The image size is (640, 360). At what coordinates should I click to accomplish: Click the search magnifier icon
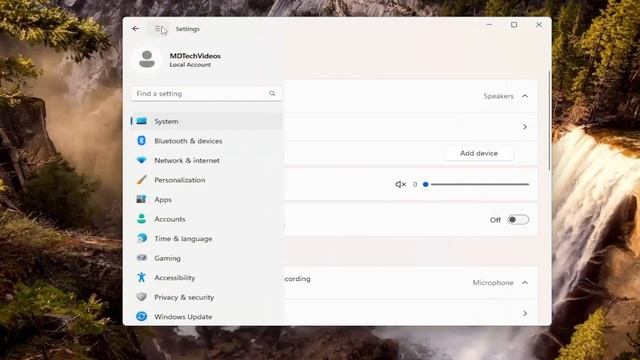(272, 93)
